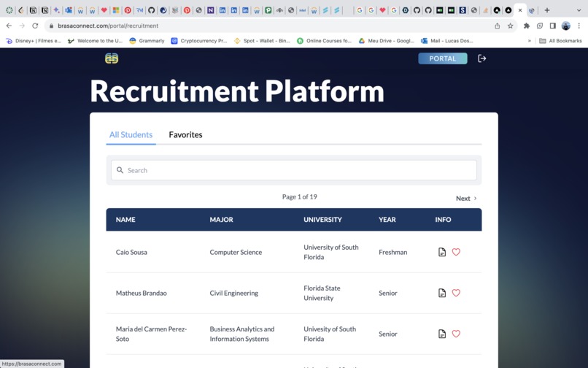Open the Spot - Wallet - Bin... bookmark

(x=262, y=41)
